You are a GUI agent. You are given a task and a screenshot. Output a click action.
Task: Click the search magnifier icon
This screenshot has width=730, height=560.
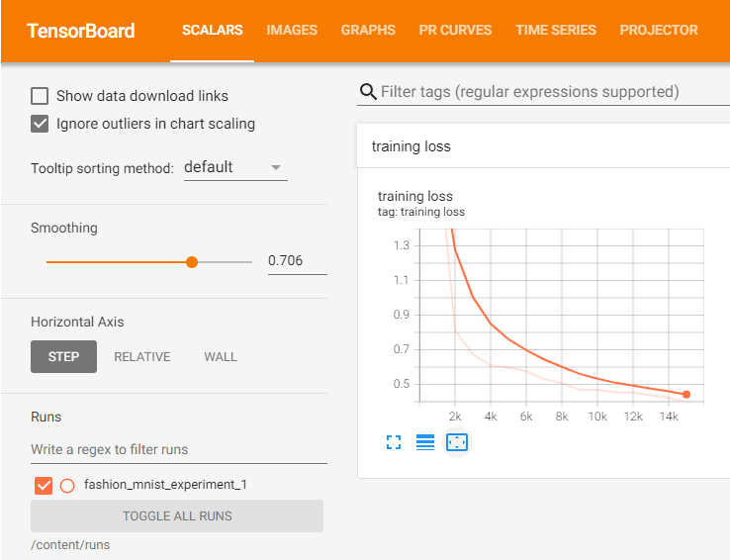(368, 92)
